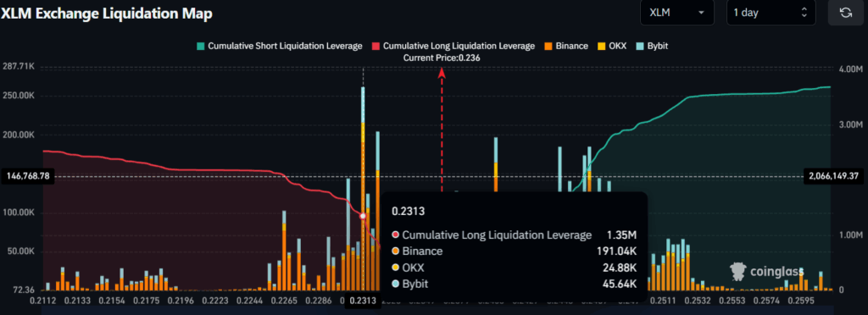Click the 0.2244 x-axis label
This screenshot has width=868, height=315.
[250, 301]
